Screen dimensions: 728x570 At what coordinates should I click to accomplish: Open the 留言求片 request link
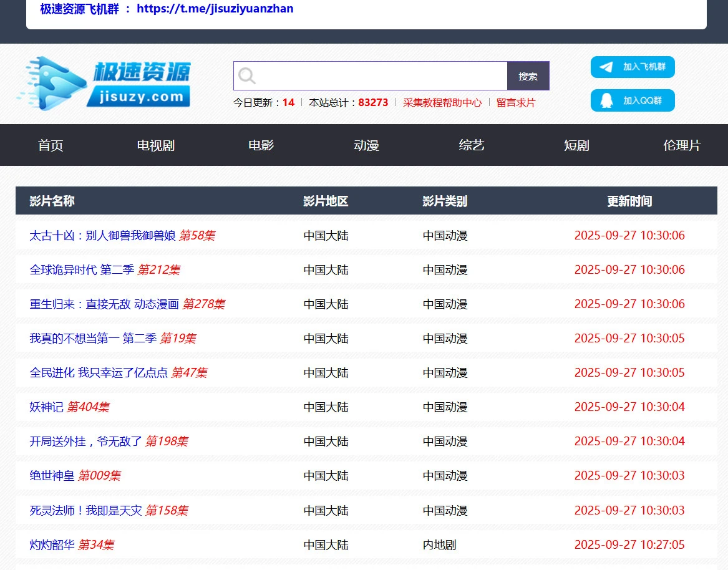(x=515, y=103)
